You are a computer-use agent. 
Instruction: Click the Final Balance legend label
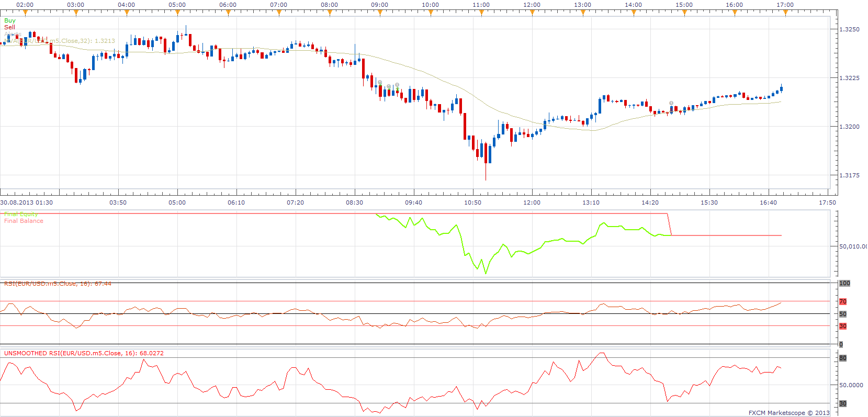[x=24, y=221]
